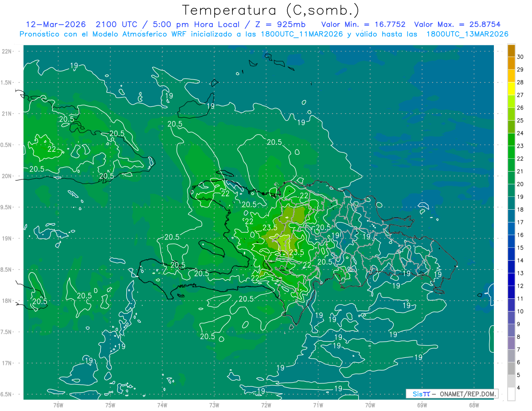Select the "1800UTC_13MAR2026" valid-until time text
Screen dimensions: 532x411
pos(467,34)
